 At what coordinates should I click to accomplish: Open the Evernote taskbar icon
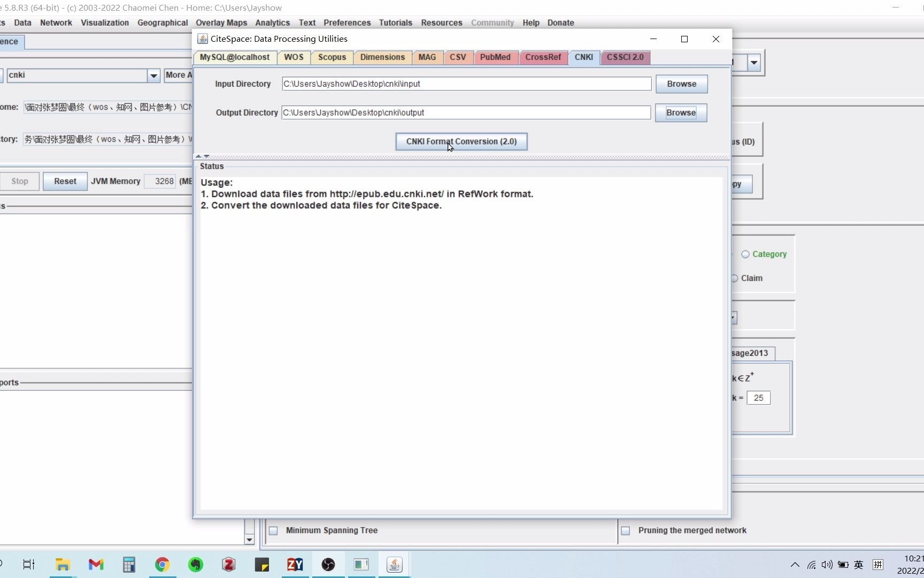(196, 564)
